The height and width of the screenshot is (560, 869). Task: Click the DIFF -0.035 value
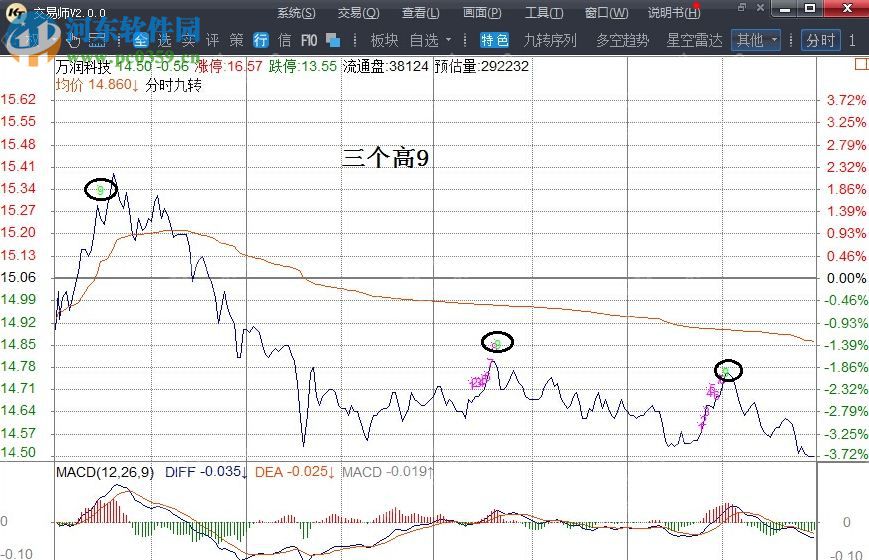click(x=206, y=472)
